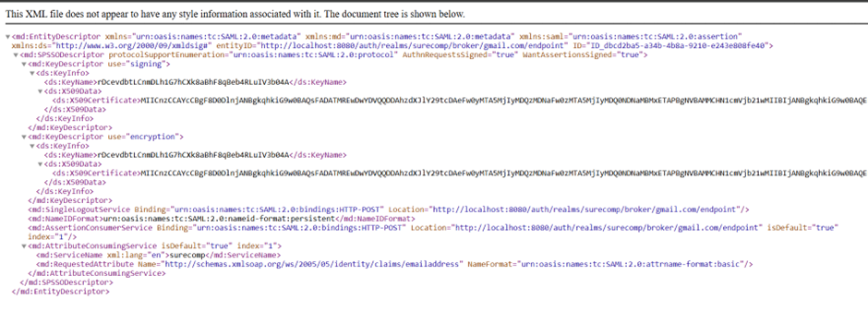Click the AuthnRequestsSigned="true" attribute

pyautogui.click(x=460, y=55)
